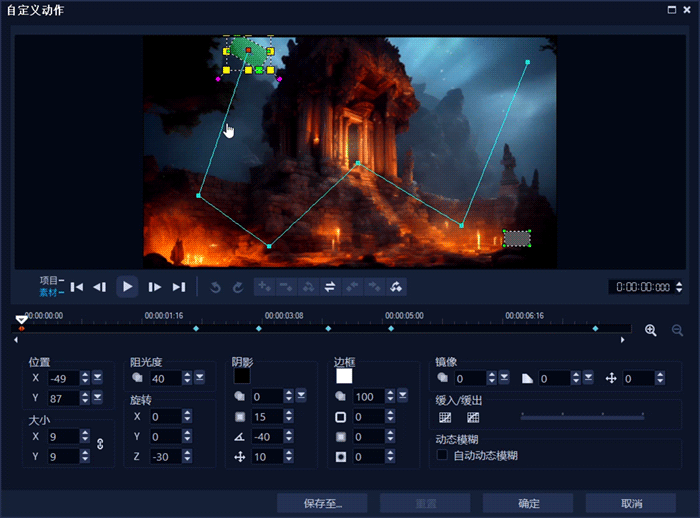Screen dimensions: 700x518
Task: Select the last keyframe diamond on timeline
Action: pos(595,329)
